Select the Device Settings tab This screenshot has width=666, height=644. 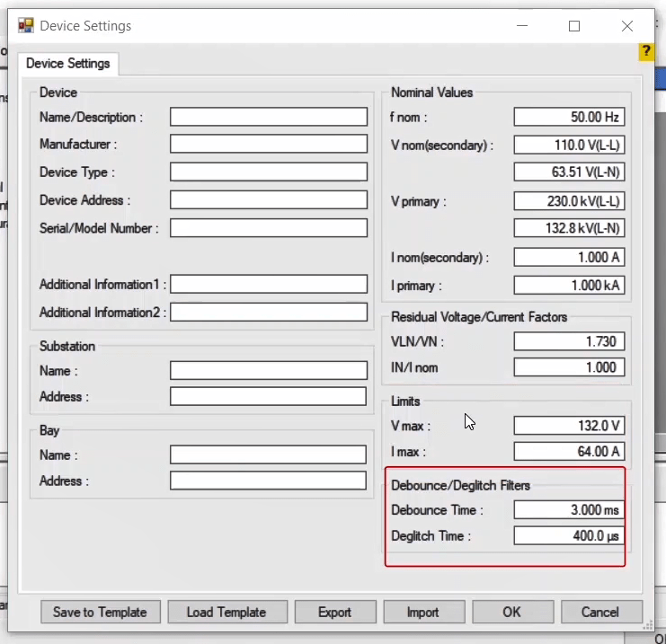coord(68,63)
